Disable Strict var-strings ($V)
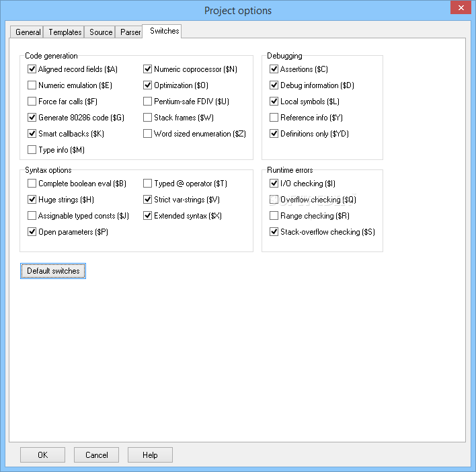 point(147,200)
